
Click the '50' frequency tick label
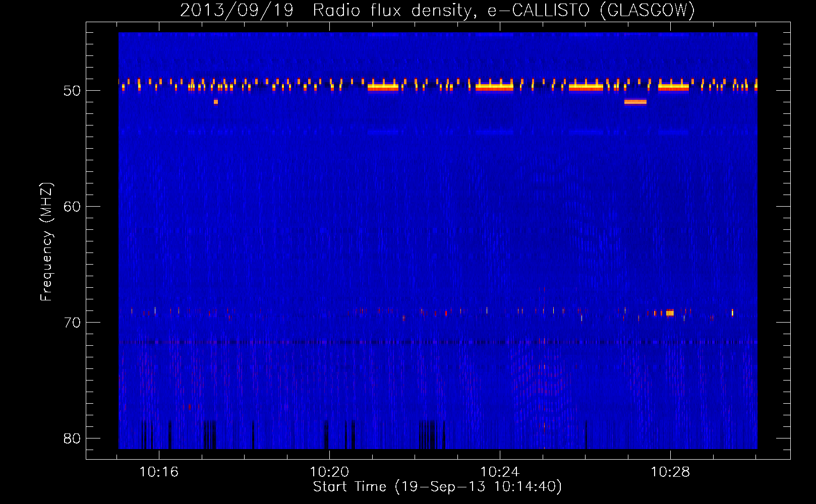click(x=72, y=91)
